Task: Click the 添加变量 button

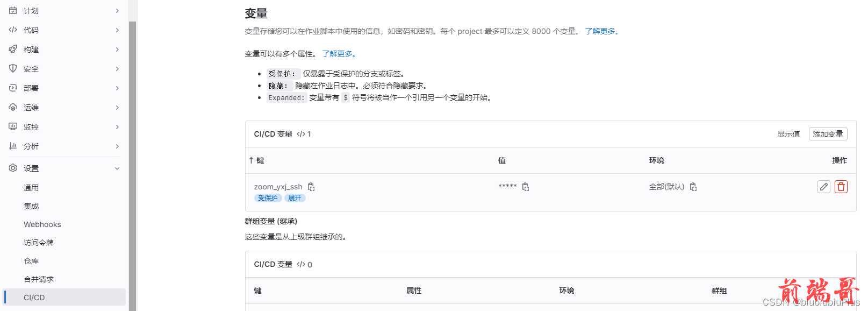Action: click(x=828, y=134)
